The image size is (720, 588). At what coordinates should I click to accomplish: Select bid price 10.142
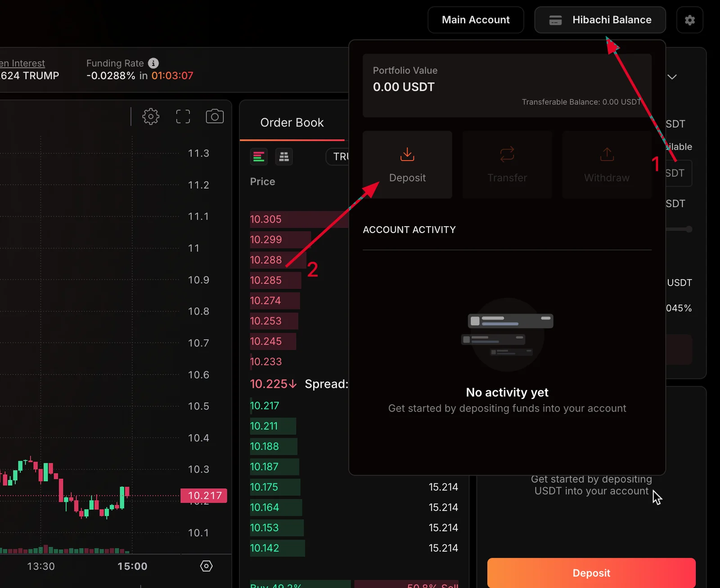(264, 548)
